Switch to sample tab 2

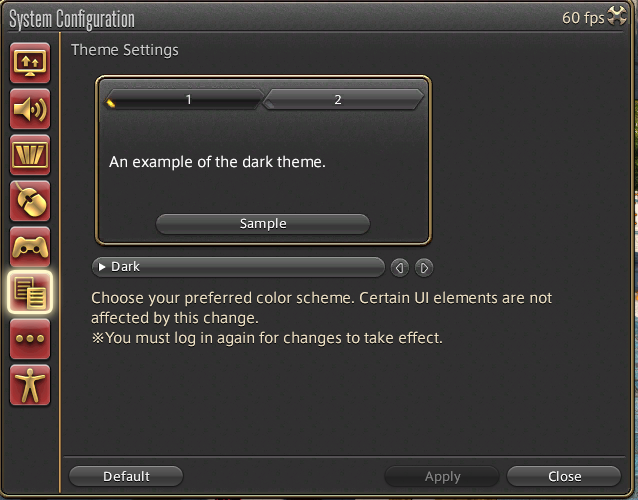[x=343, y=99]
